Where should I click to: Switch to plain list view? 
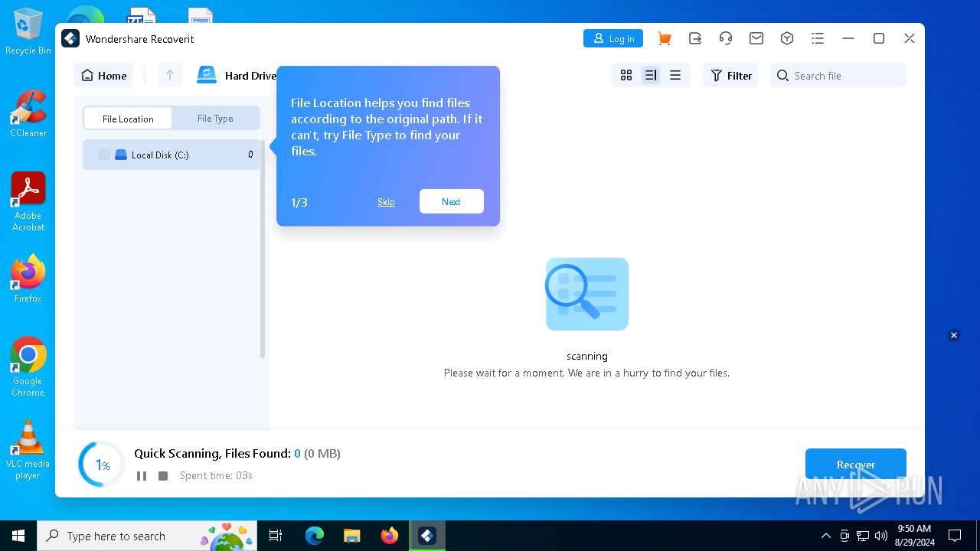tap(675, 75)
